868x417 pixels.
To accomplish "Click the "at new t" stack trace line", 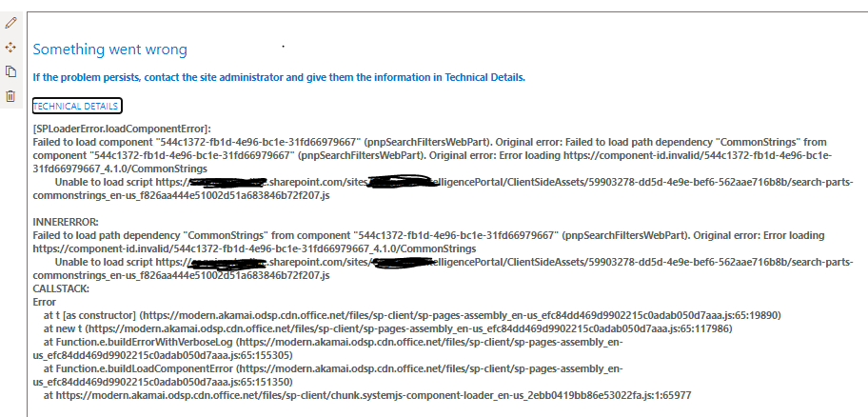I will click(x=388, y=329).
